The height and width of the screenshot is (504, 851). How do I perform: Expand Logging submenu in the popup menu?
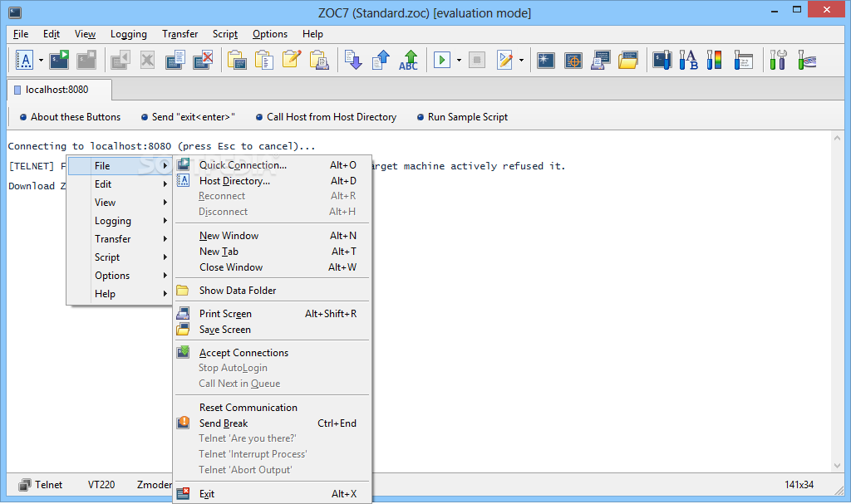pos(120,221)
